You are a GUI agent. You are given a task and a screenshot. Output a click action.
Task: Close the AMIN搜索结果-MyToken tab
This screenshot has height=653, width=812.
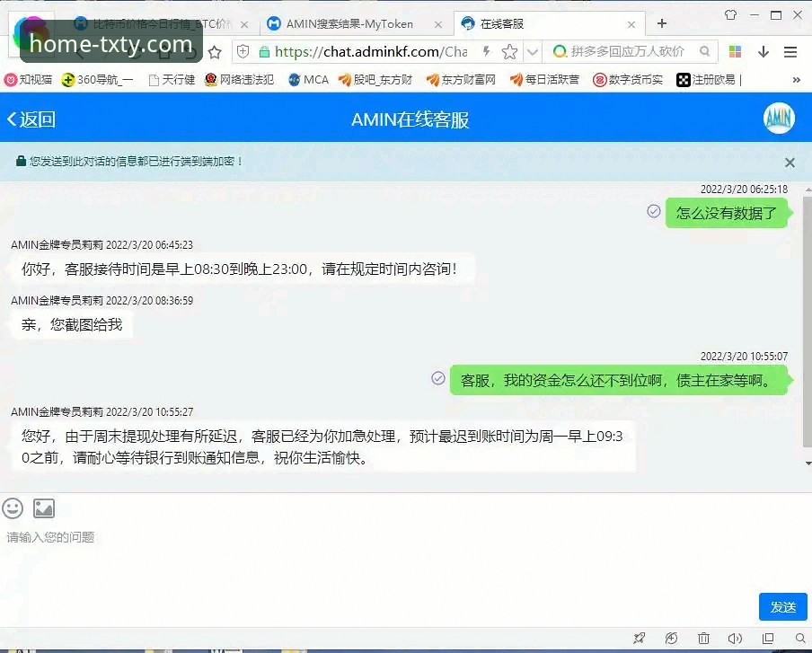point(438,24)
